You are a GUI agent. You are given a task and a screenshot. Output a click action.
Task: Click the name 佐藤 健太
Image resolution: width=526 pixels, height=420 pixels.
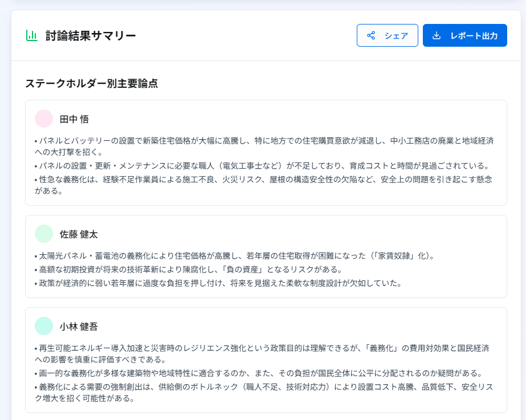[79, 234]
